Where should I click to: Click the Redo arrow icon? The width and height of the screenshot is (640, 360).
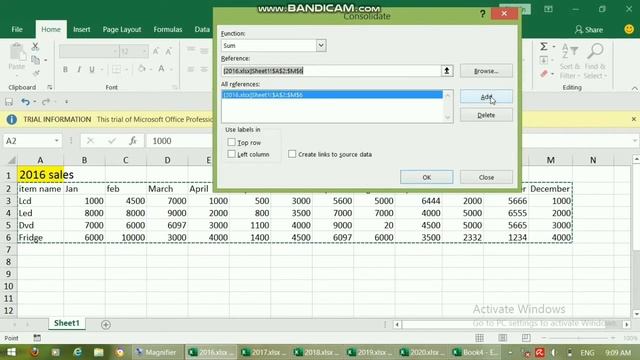click(x=45, y=102)
